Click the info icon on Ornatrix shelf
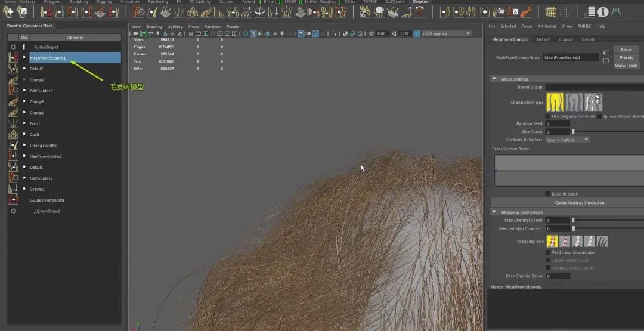644x331 pixels. point(603,11)
